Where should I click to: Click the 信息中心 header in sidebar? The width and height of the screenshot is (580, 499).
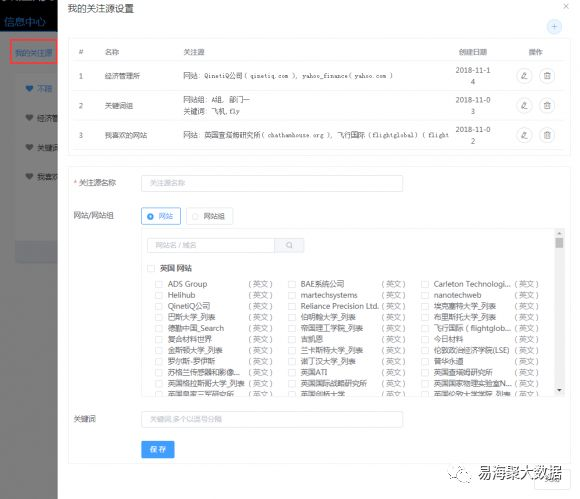25,22
